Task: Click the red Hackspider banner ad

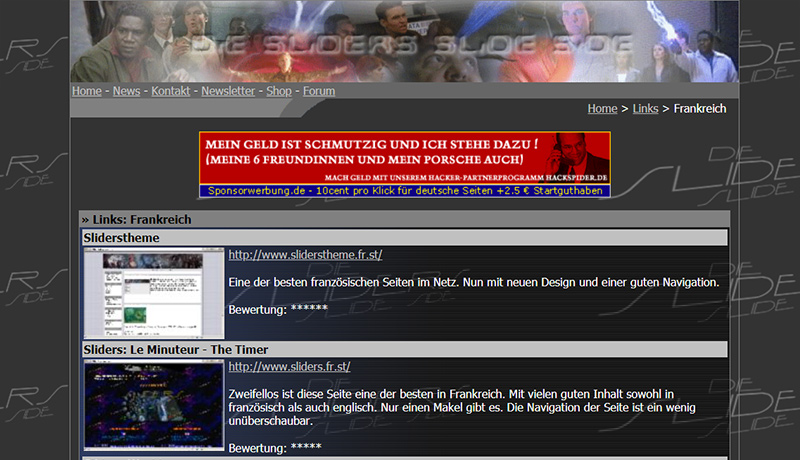Action: point(405,158)
